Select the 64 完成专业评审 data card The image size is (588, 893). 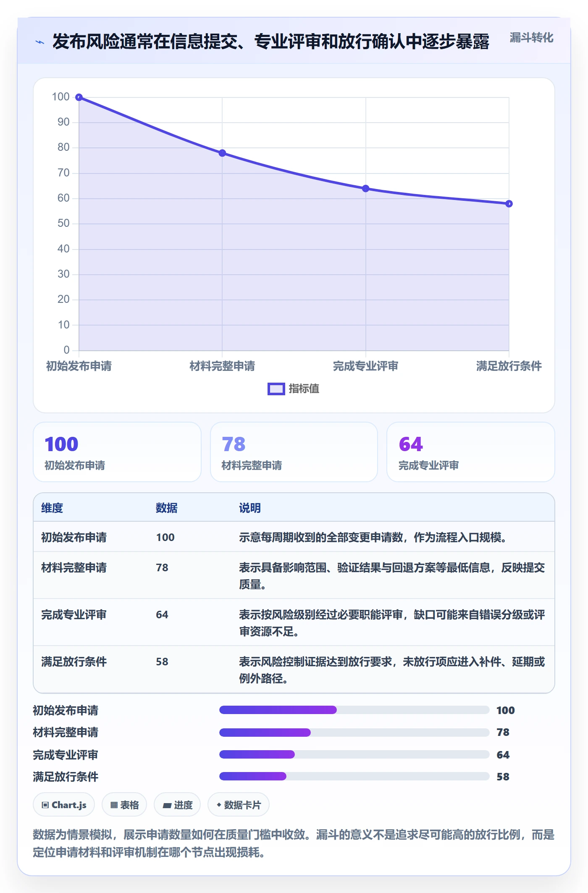click(x=471, y=452)
